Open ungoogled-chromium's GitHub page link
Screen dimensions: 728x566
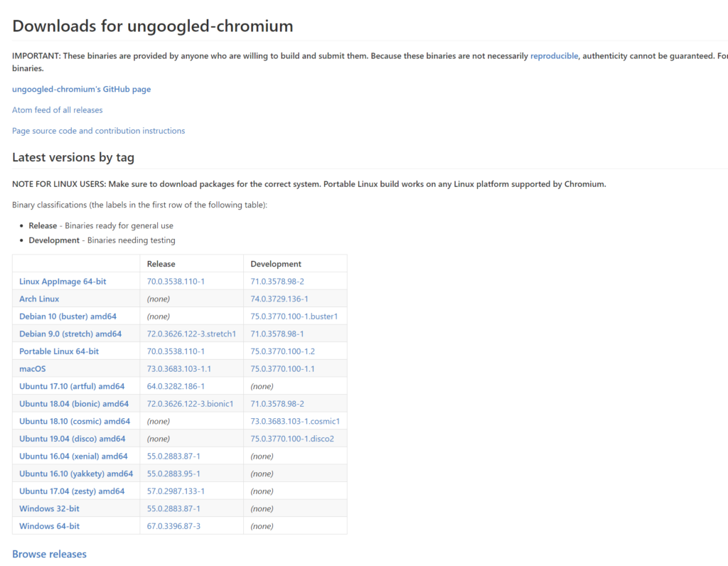[81, 89]
